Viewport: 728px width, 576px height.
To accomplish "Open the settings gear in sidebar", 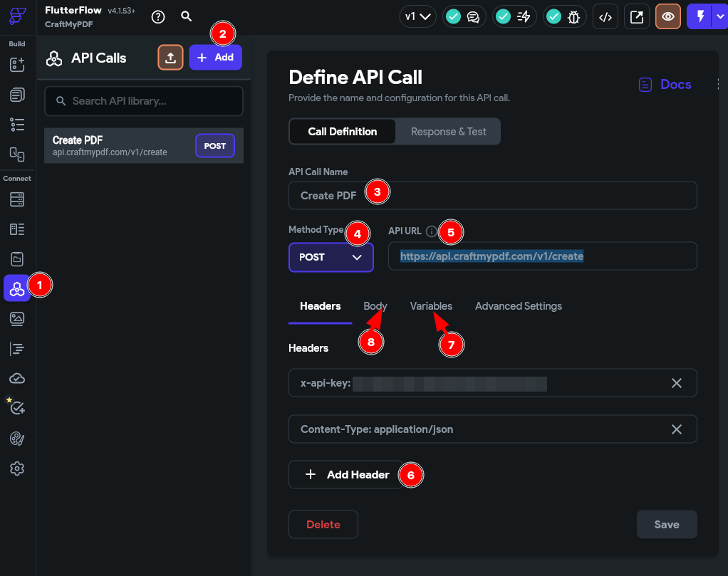I will click(17, 468).
